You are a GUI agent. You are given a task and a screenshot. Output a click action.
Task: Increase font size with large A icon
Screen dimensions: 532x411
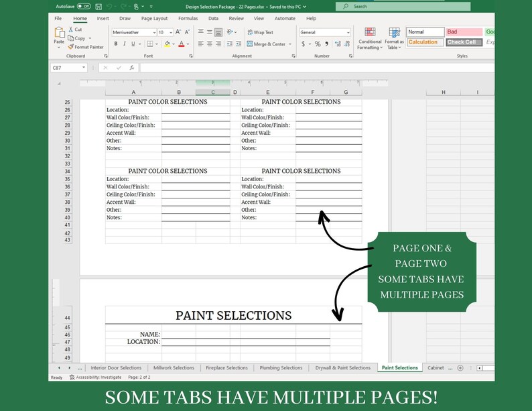178,32
